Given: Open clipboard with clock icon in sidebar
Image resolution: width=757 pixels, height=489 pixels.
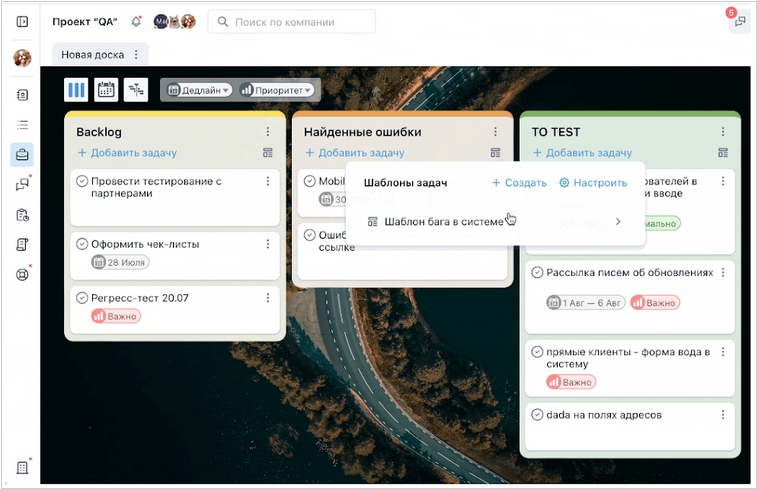Looking at the screenshot, I should tap(22, 215).
